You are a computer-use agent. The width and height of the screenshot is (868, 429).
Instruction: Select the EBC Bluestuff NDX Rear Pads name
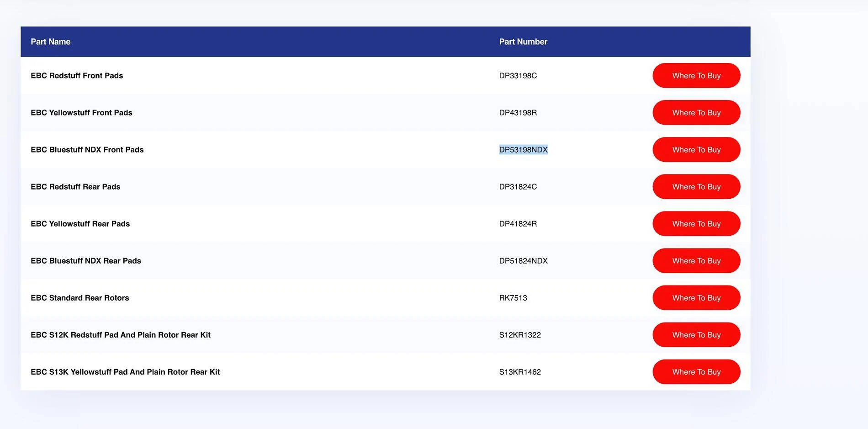[86, 260]
